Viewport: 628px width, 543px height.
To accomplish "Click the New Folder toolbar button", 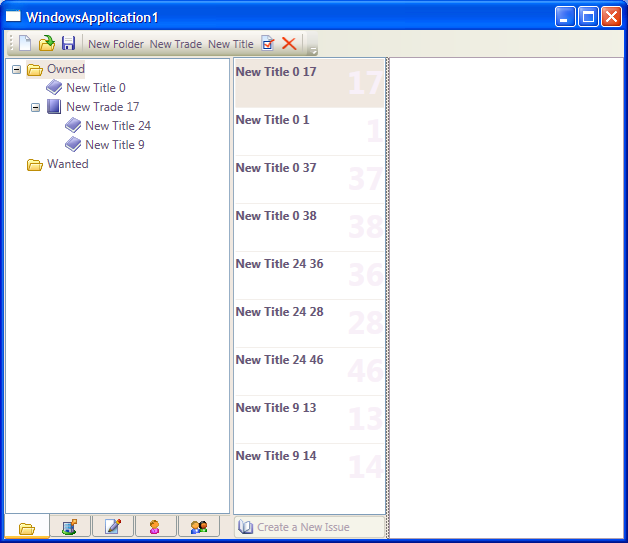I will point(116,44).
